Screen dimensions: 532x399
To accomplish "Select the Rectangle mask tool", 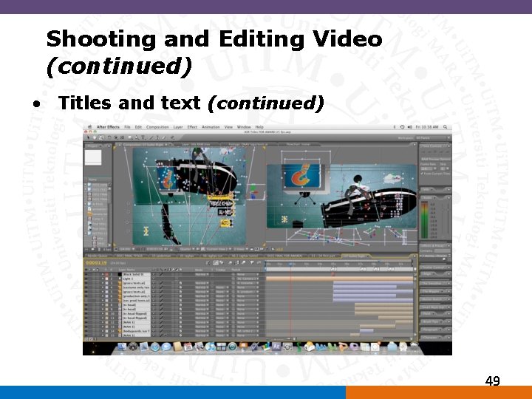I will pos(131,137).
